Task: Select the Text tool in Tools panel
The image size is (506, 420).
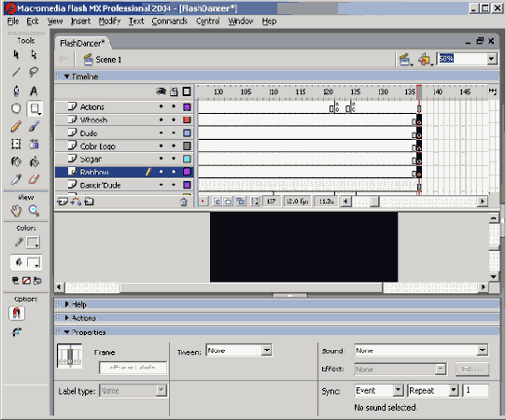Action: [34, 91]
